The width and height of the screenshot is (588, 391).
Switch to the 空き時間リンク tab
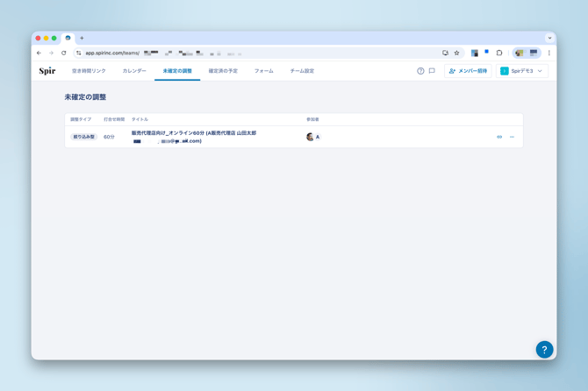[x=89, y=71]
